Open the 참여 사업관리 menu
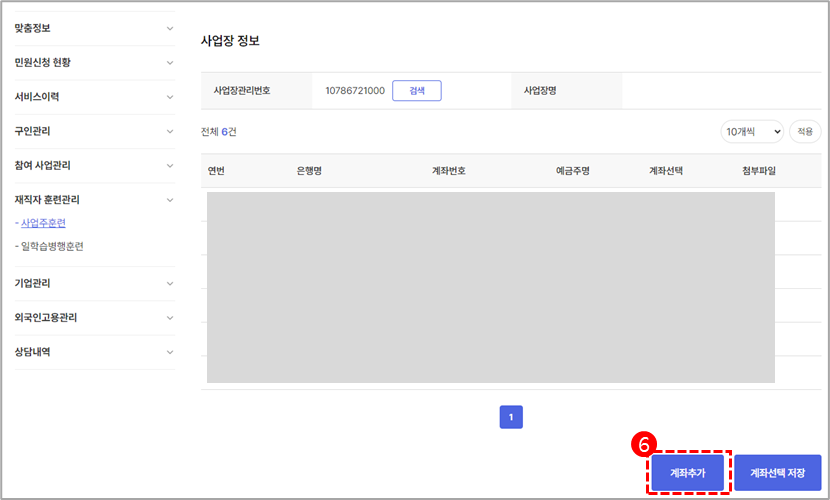The width and height of the screenshot is (830, 500). (42, 165)
